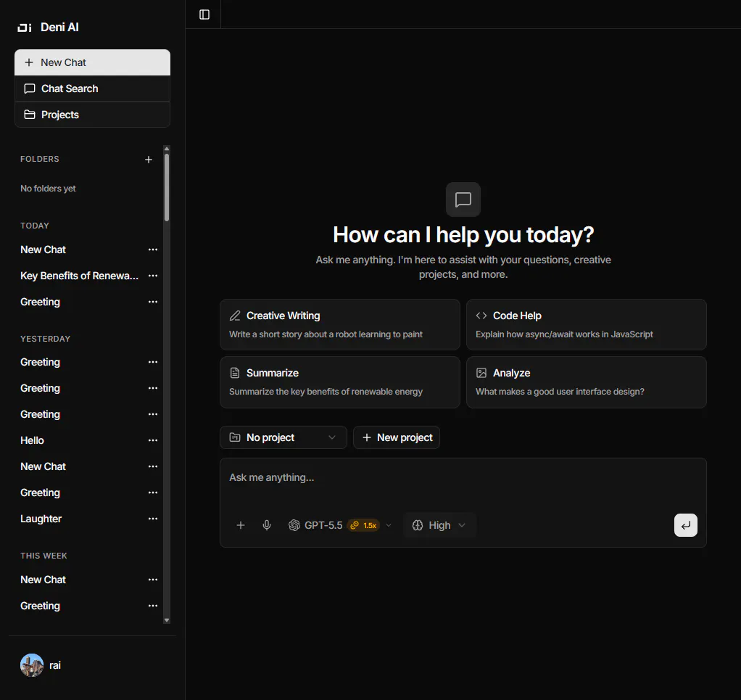Image resolution: width=741 pixels, height=700 pixels.
Task: Open Key Benefits of Renewa... conversation
Action: point(81,276)
